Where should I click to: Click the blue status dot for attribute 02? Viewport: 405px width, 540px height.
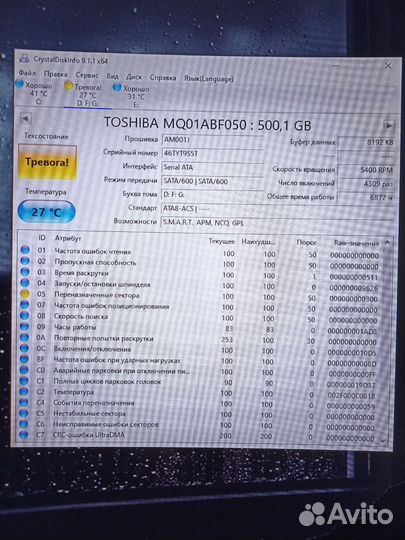click(x=25, y=261)
